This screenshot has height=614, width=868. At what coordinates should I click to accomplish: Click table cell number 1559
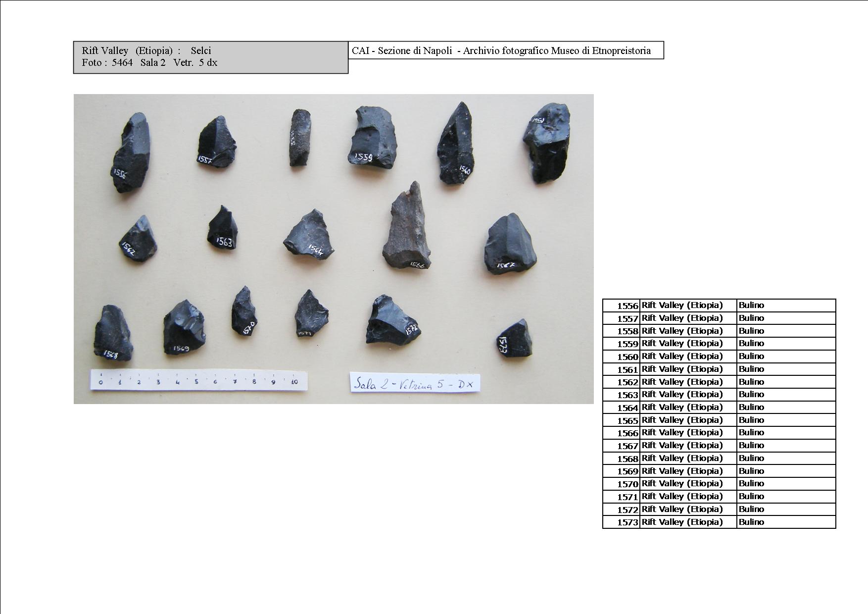[x=621, y=344]
